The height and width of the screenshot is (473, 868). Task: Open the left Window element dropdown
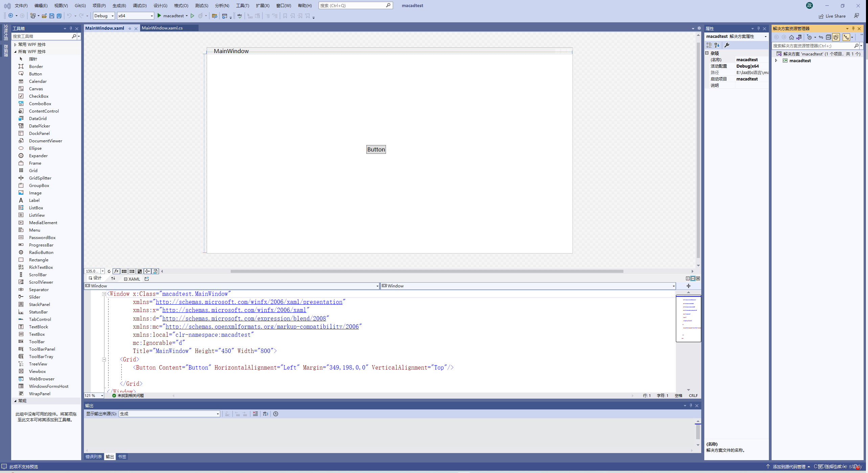(x=232, y=286)
